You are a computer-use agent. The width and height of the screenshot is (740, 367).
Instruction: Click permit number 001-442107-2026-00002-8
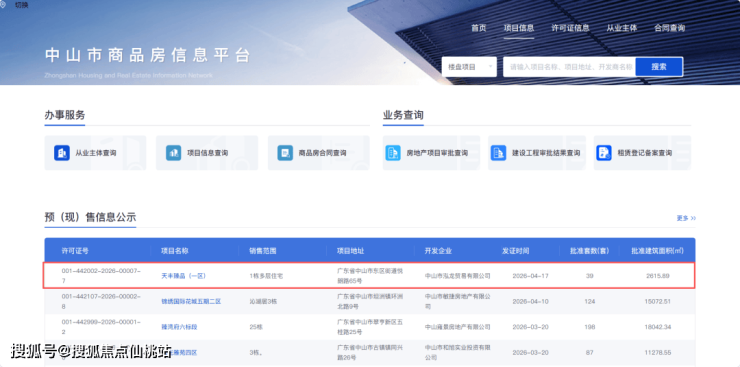101,301
